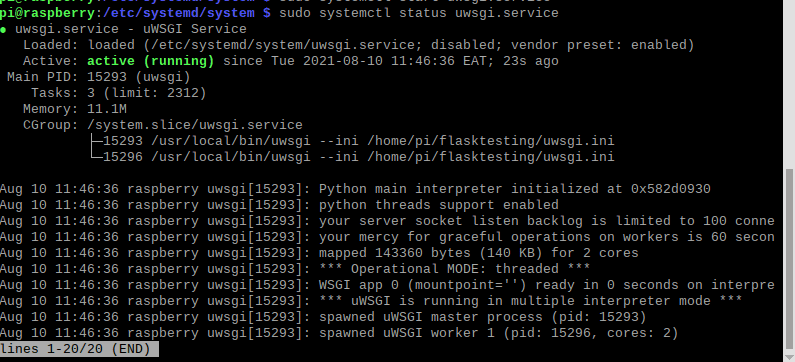Click the typed "sudo systemctl status uwsgi.service" command
795x362 pixels.
(419, 13)
